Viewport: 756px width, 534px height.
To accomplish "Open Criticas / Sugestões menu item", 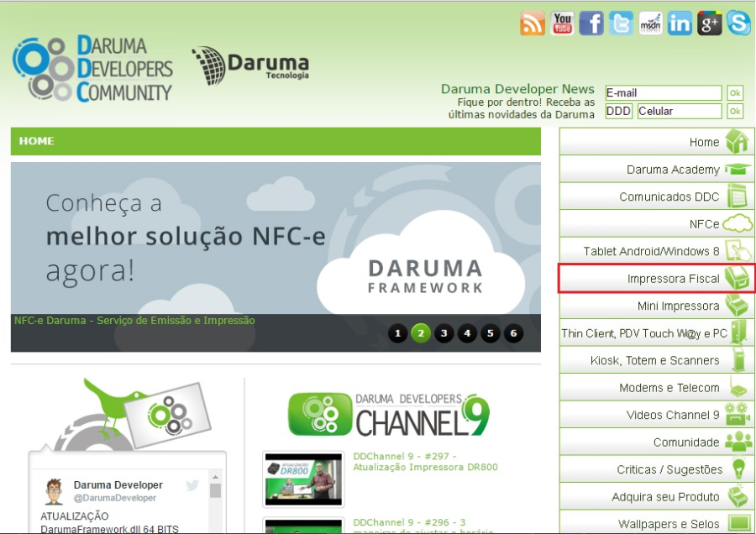I will click(657, 469).
